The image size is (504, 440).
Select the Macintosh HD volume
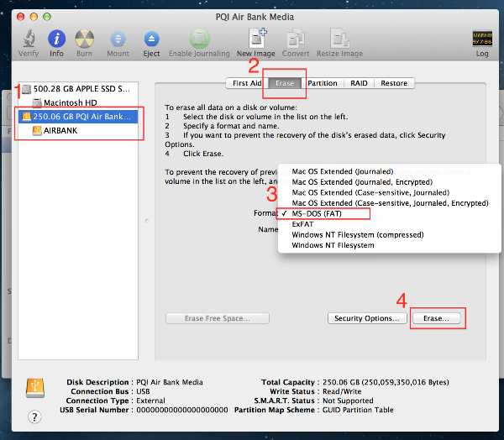tap(78, 102)
